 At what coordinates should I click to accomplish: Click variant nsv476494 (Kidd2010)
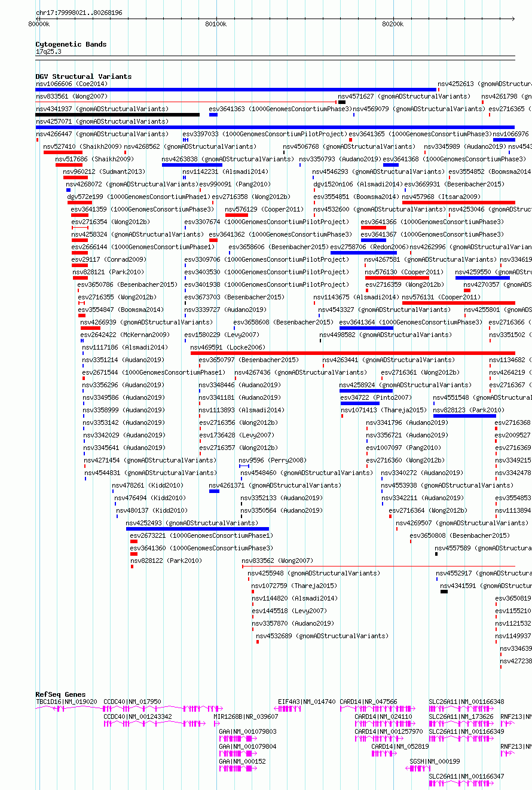(150, 498)
